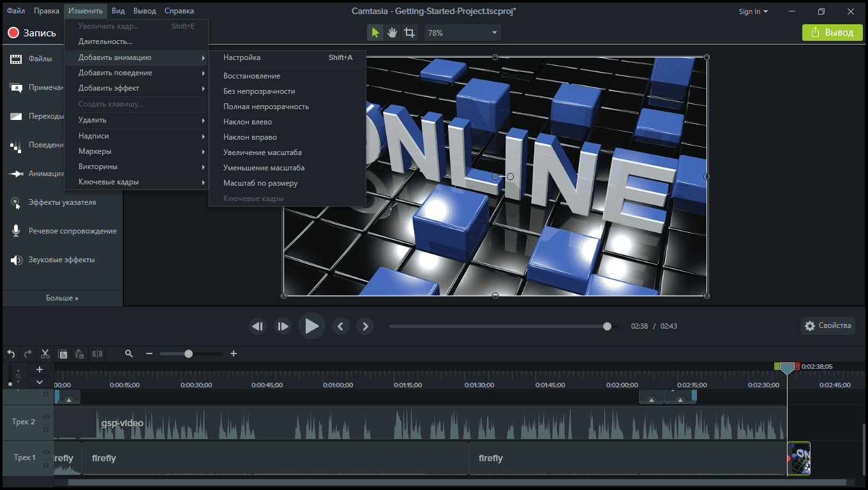This screenshot has width=868, height=490.
Task: Choose Масштаб по размеру animation
Action: click(x=287, y=183)
